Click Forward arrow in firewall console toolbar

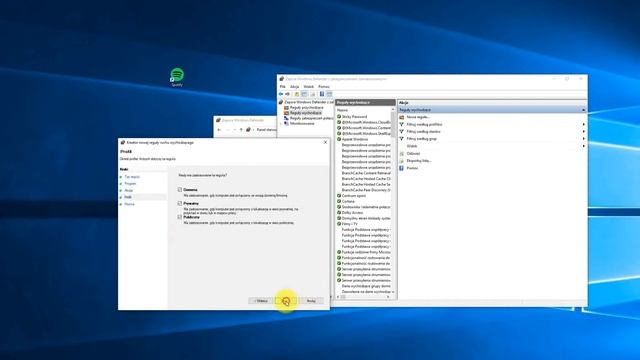point(287,94)
